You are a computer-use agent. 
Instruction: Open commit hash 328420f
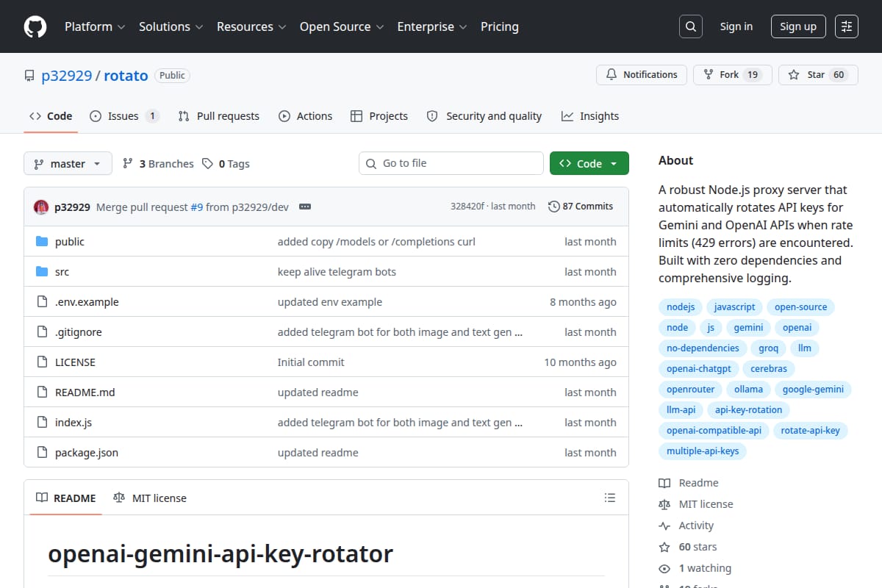pyautogui.click(x=467, y=207)
